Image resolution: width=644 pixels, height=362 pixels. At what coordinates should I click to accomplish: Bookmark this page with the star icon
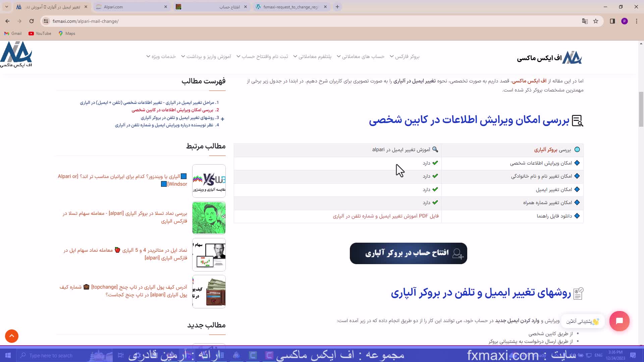[596, 21]
